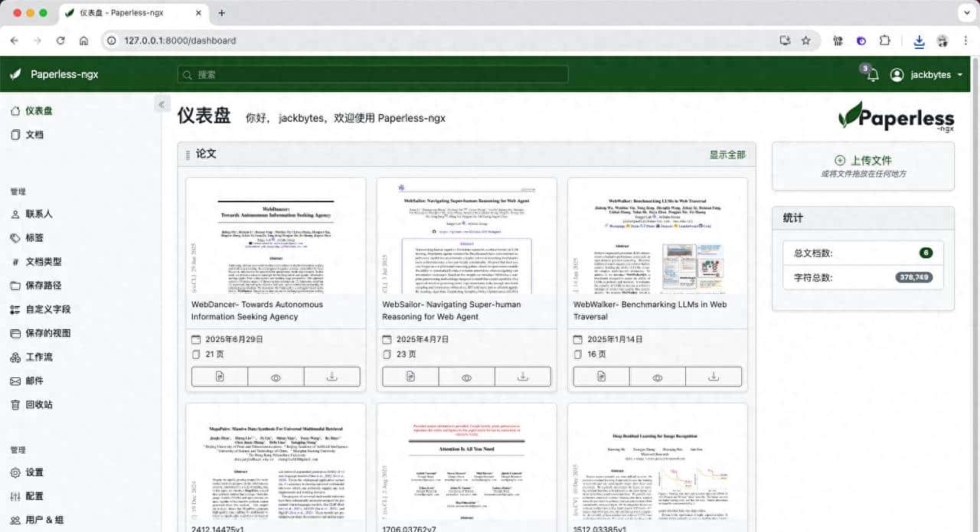Open the notification bell showing 3 alerts
This screenshot has height=532, width=980.
pos(872,74)
